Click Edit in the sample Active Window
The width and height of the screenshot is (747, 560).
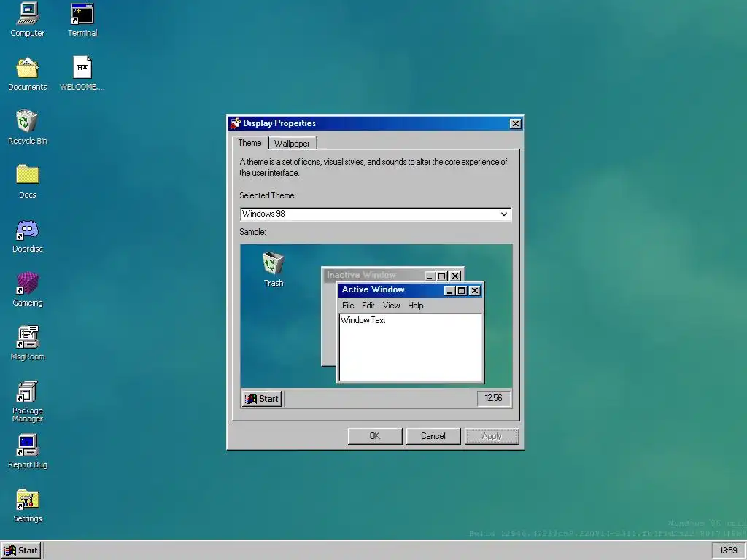[368, 306]
